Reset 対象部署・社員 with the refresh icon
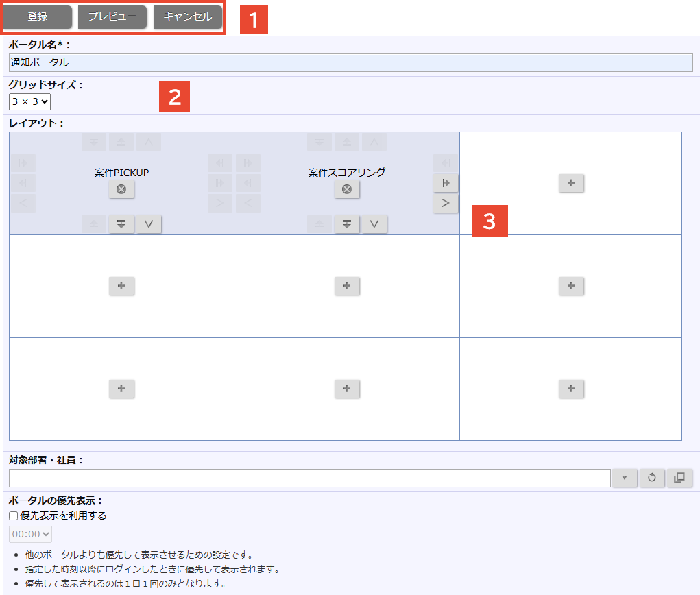Screen dimensions: 700x595 [652, 478]
